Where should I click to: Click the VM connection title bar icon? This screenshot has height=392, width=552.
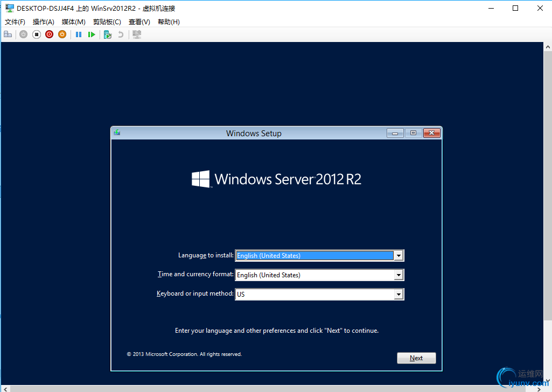tap(10, 8)
